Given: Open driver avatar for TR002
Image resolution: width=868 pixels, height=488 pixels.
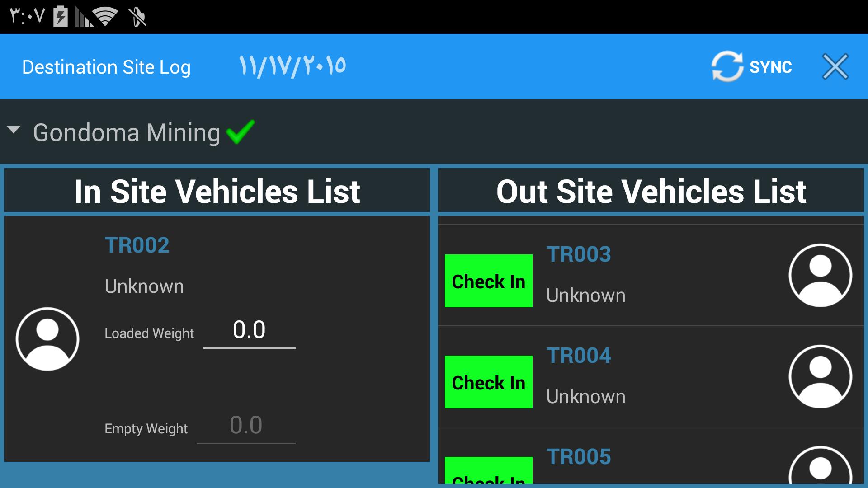Looking at the screenshot, I should coord(47,339).
